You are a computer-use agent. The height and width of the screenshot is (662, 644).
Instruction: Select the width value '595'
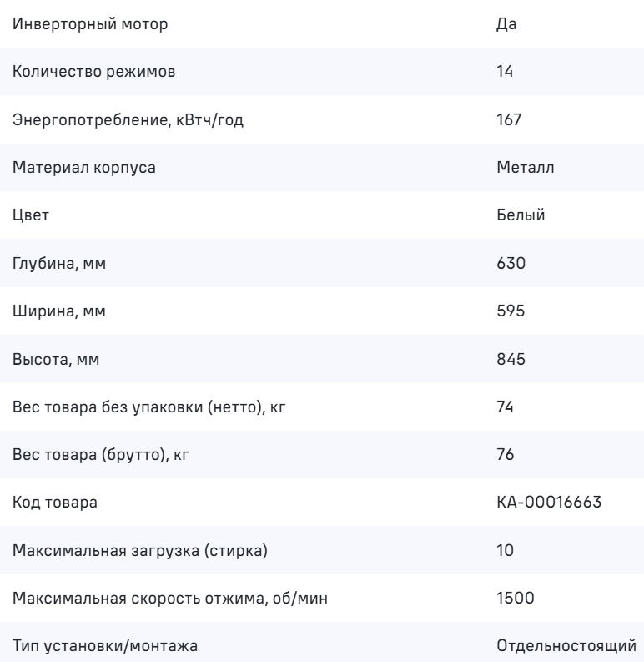(510, 311)
